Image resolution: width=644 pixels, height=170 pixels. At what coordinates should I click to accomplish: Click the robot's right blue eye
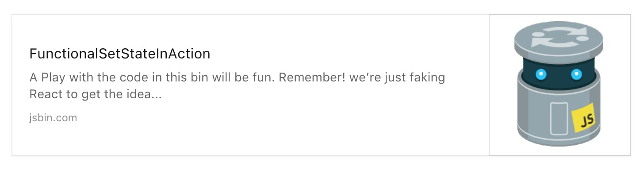(x=576, y=74)
